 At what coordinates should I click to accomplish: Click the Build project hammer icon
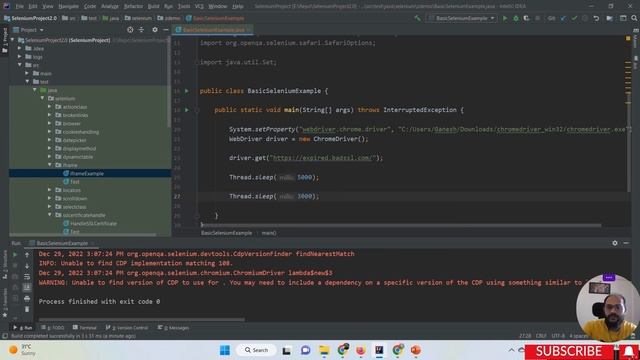pos(417,18)
